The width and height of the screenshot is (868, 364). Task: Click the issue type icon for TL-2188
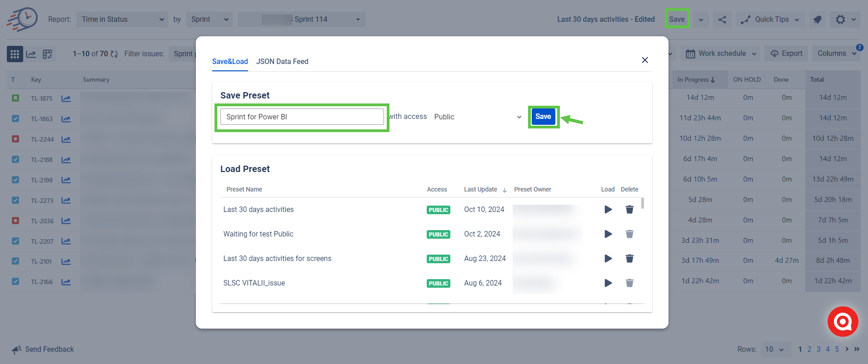(x=15, y=160)
